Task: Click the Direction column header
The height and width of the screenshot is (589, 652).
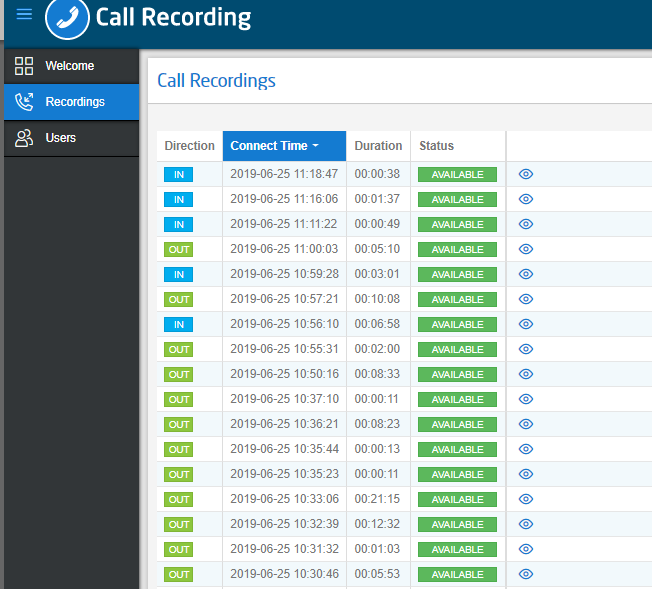Action: 190,146
